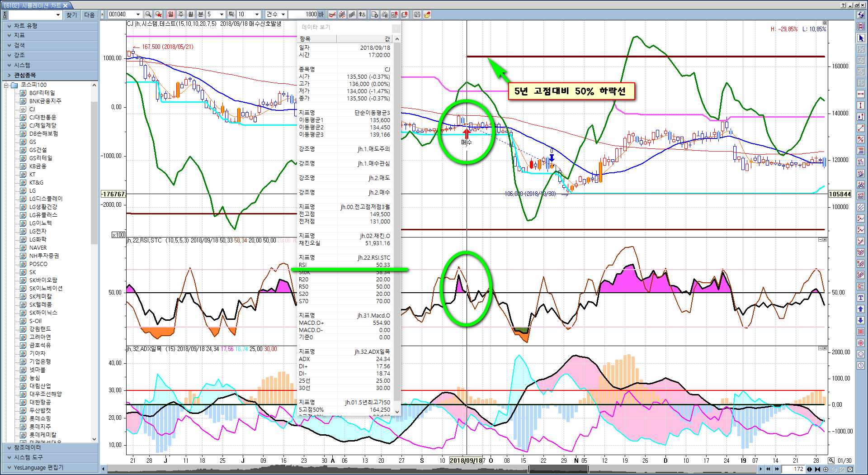Click the 1800 bar count input field

[303, 14]
